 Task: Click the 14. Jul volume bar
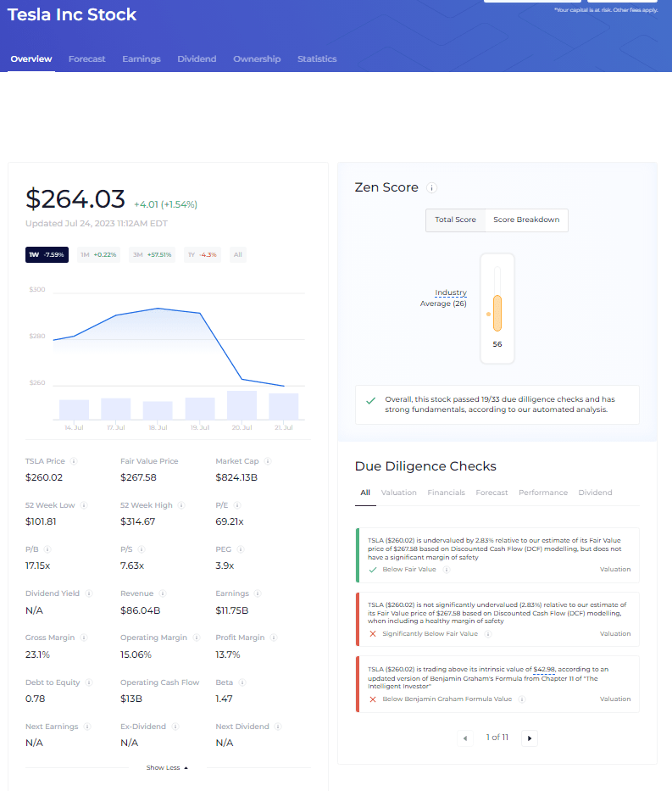74,409
